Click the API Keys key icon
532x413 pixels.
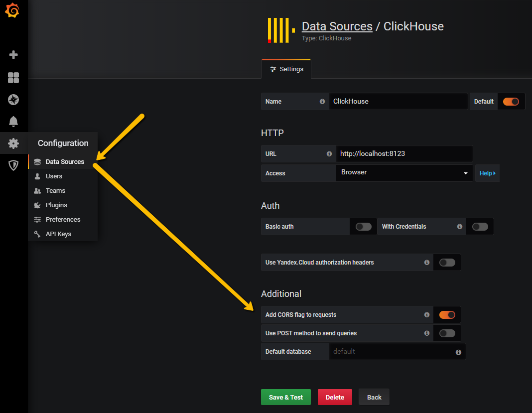37,234
